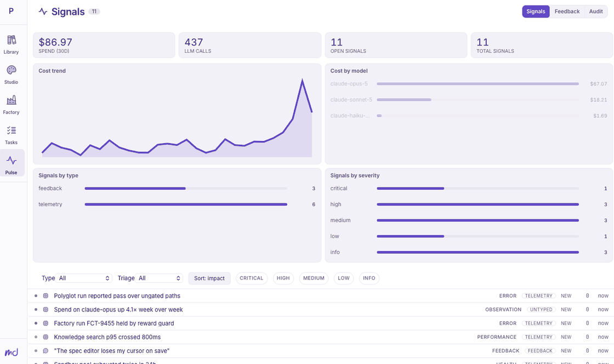Screen dimensions: 614x364
Task: Toggle the CRITICAL severity filter
Action: (x=252, y=278)
